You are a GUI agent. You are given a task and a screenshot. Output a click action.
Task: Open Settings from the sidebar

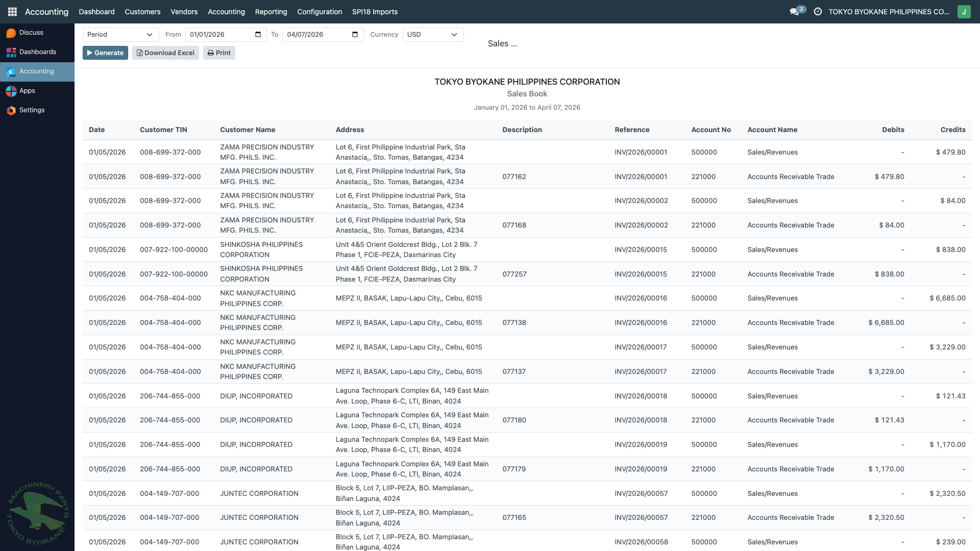click(32, 110)
